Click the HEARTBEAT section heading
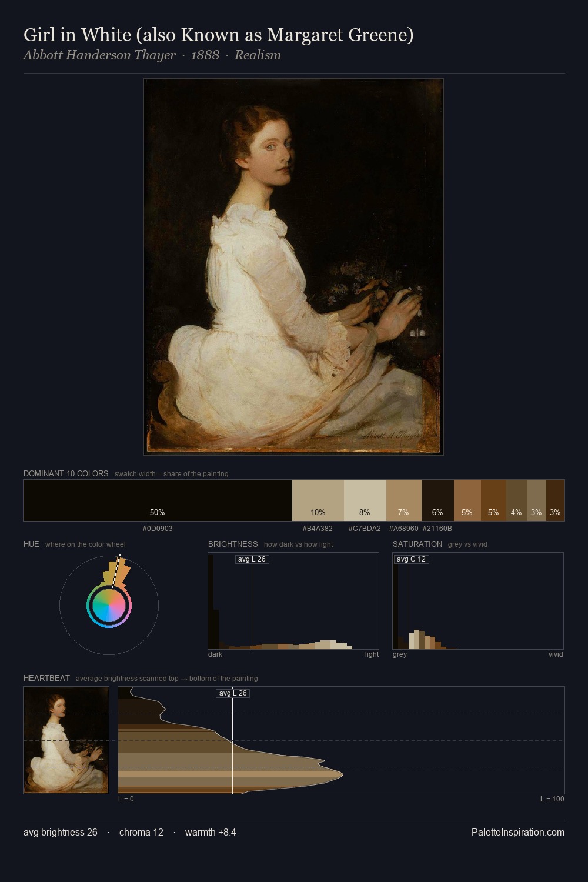Image resolution: width=588 pixels, height=882 pixels. tap(46, 678)
